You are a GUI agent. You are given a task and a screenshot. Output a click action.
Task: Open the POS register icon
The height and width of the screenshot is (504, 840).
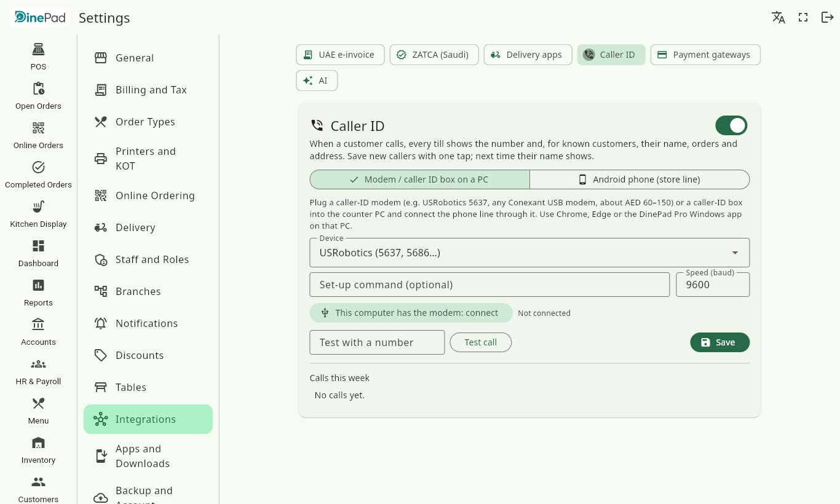click(38, 49)
